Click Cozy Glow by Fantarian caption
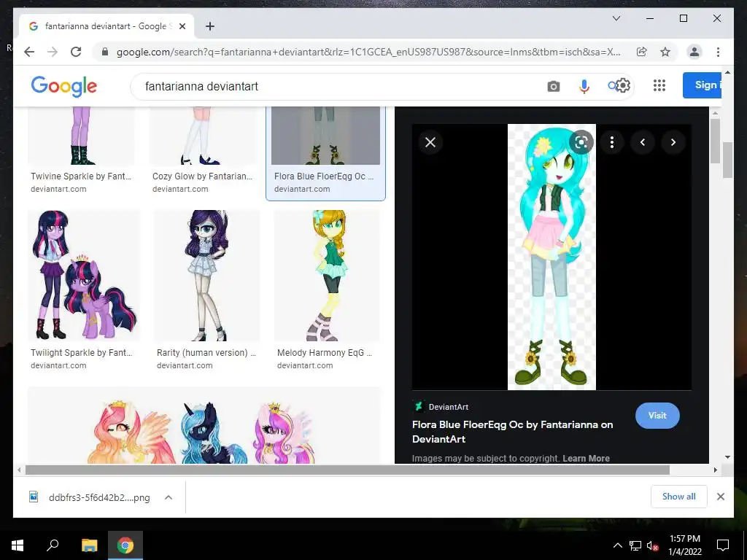Viewport: 747px width, 560px height. pyautogui.click(x=203, y=176)
